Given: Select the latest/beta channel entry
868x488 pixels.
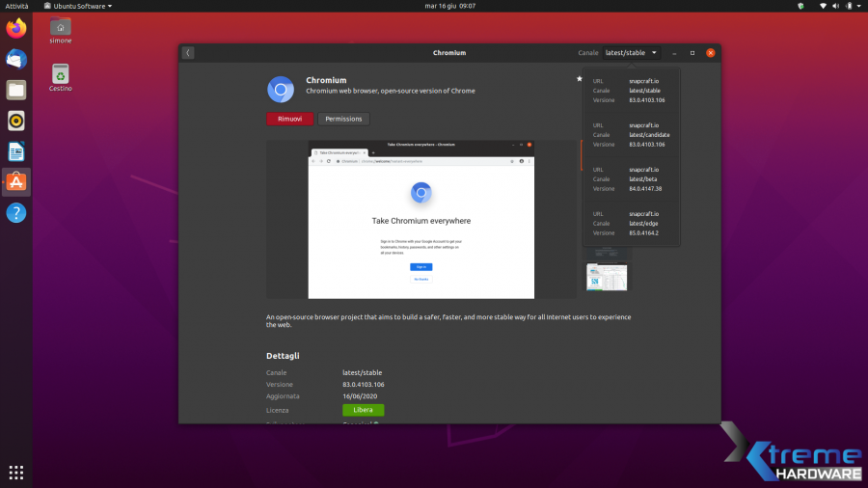Looking at the screenshot, I should (x=631, y=178).
